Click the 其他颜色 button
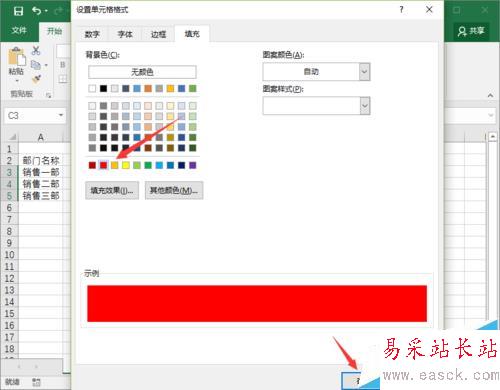The image size is (500, 390). pos(174,191)
